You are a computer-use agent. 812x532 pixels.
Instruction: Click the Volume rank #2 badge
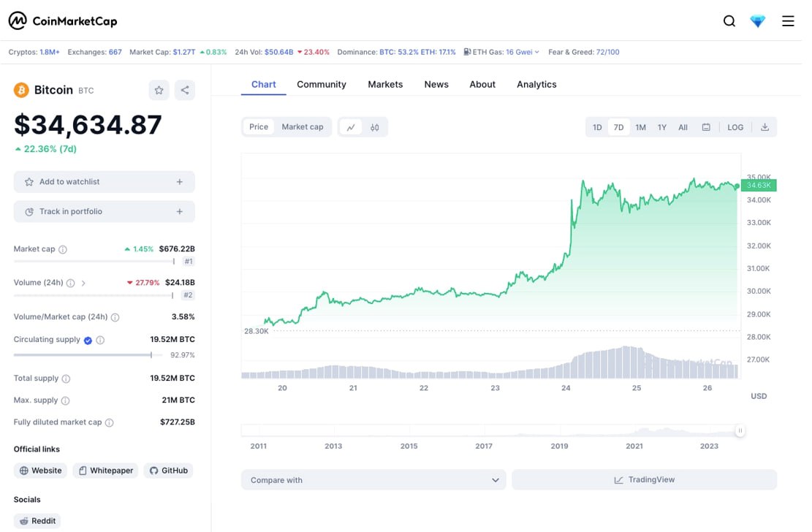[188, 295]
